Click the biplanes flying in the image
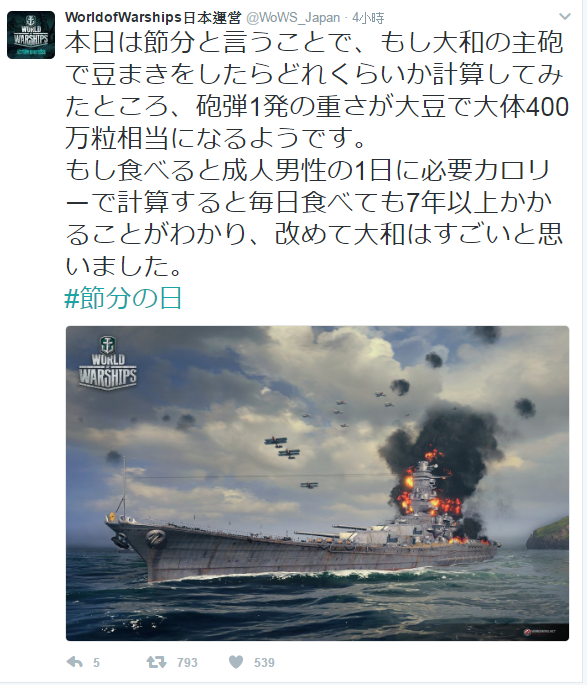 283,447
